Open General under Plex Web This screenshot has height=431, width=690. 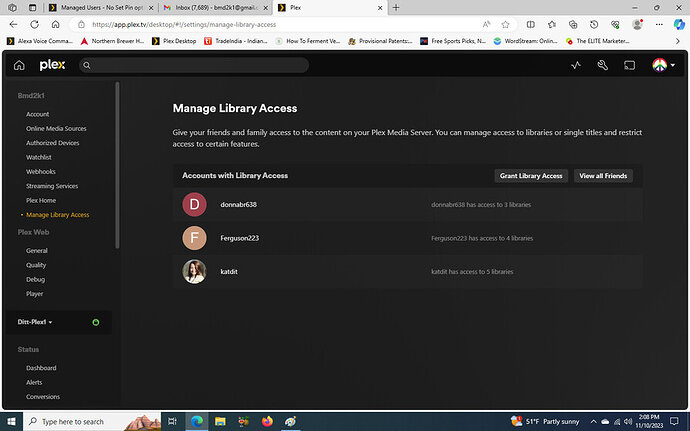(x=37, y=250)
